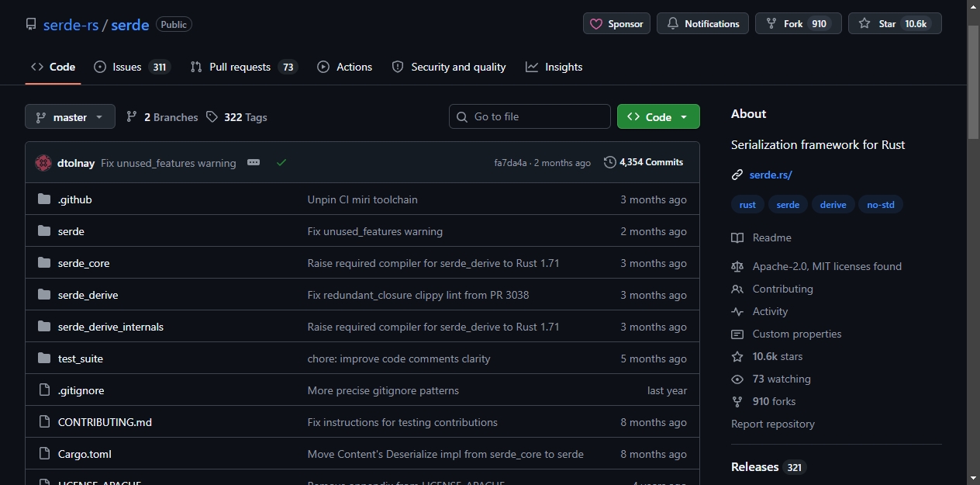
Task: Click the fork icon on Fork button
Action: (771, 24)
